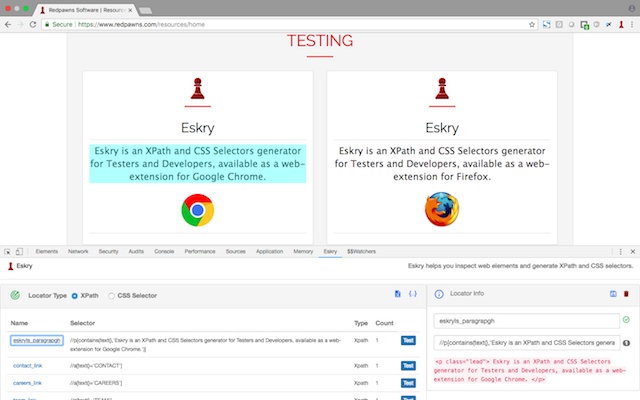Click the curly braces code icon in locator panel

pos(413,294)
